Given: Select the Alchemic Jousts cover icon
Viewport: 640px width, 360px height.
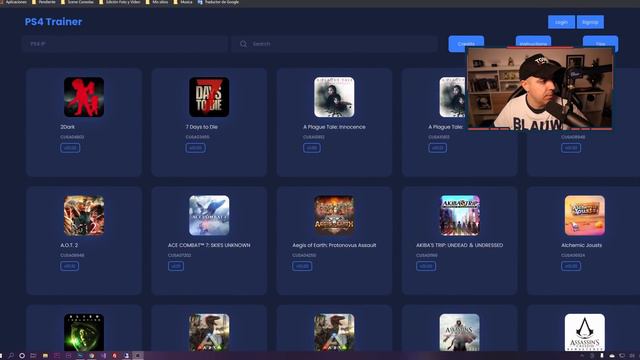Looking at the screenshot, I should pos(584,216).
